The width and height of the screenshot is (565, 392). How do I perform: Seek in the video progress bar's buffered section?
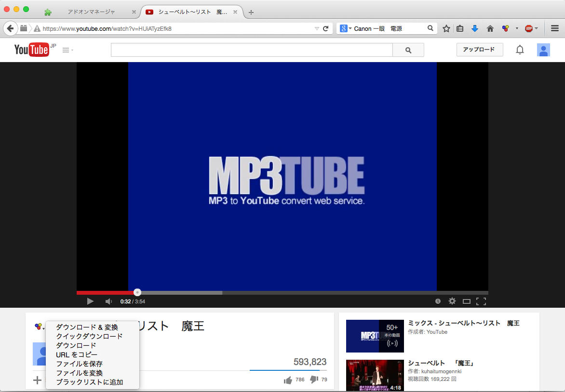(x=180, y=293)
